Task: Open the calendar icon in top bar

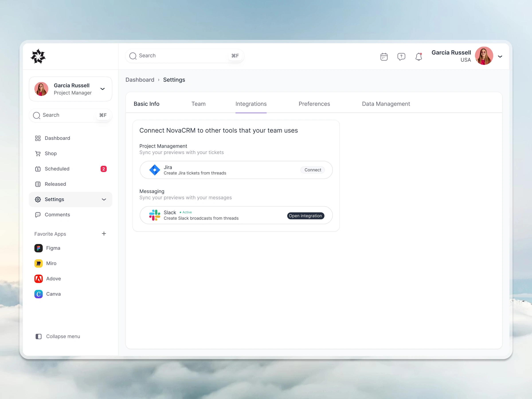Action: point(384,57)
